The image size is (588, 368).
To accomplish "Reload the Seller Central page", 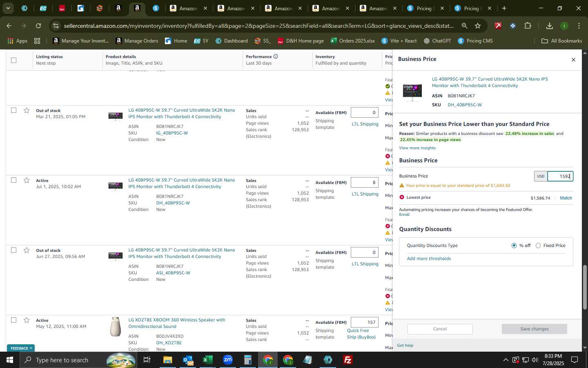I will (38, 26).
